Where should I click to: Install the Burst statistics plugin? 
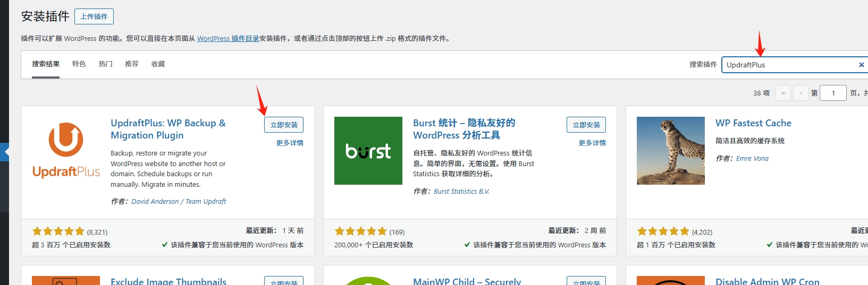586,125
